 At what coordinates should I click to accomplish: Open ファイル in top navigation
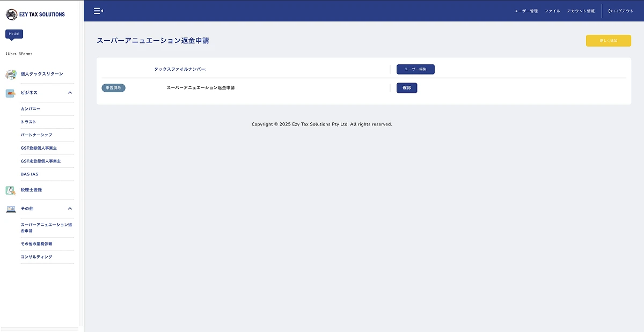[x=552, y=11]
